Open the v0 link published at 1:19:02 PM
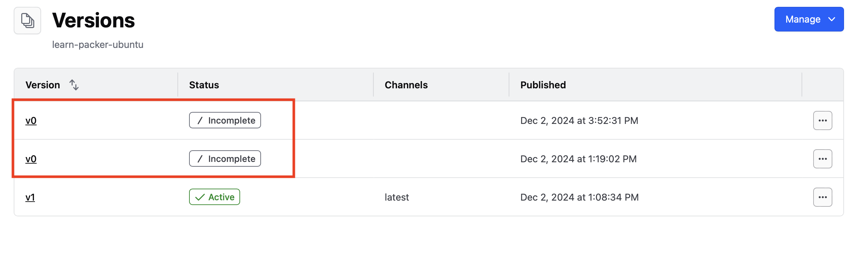 pyautogui.click(x=31, y=159)
